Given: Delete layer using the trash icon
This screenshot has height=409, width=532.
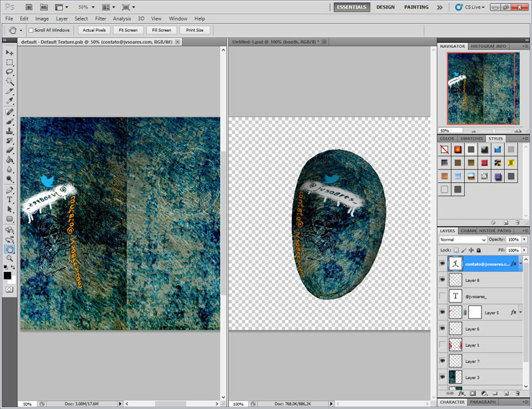Looking at the screenshot, I should pyautogui.click(x=517, y=394).
